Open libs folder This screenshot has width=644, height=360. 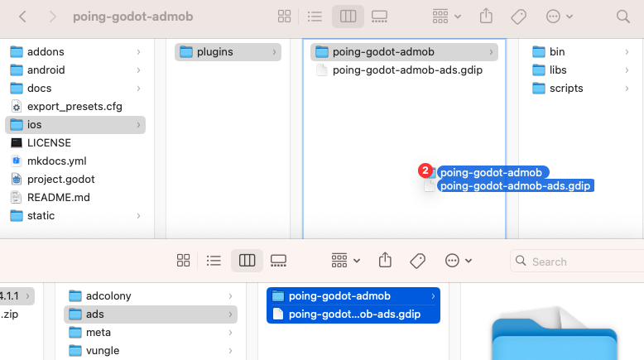click(580, 70)
